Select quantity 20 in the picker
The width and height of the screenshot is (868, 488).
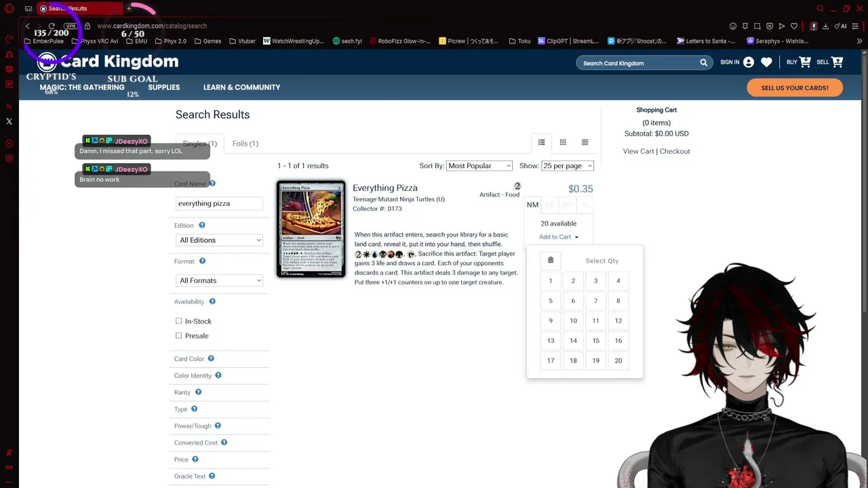(618, 361)
